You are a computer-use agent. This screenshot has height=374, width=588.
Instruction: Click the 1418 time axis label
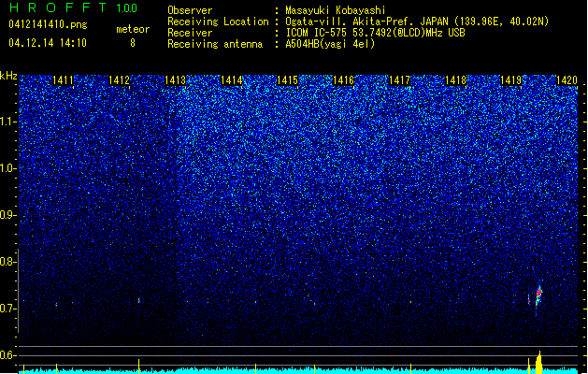(x=455, y=80)
